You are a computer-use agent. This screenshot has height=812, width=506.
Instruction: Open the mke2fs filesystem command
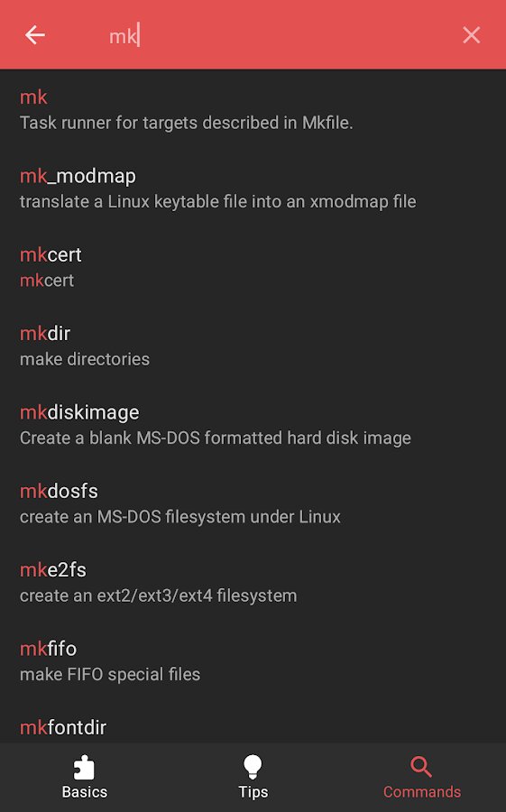(253, 582)
